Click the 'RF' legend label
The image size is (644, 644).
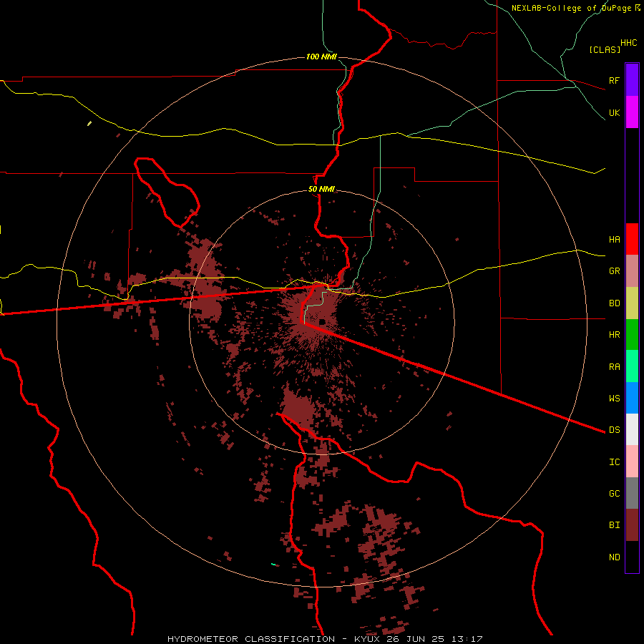(614, 80)
